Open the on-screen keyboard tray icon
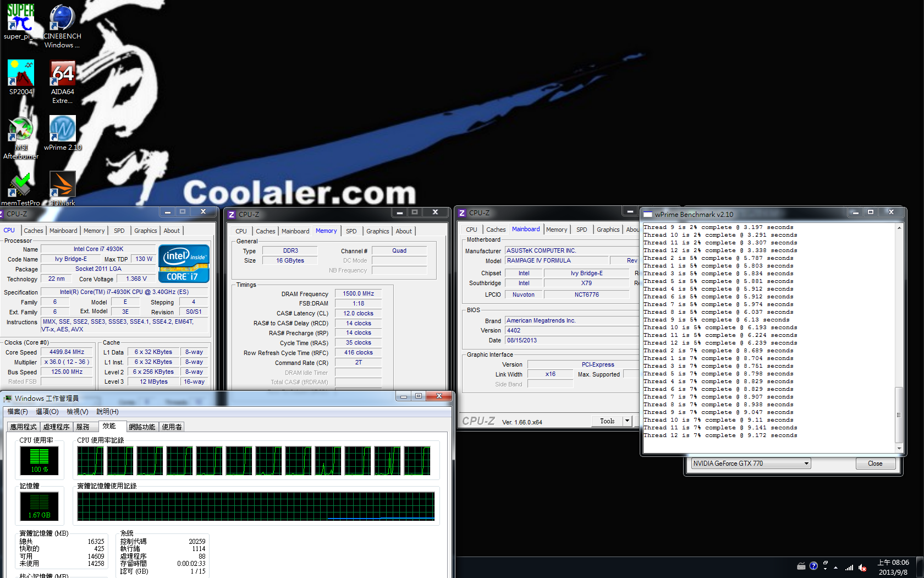 [x=801, y=566]
